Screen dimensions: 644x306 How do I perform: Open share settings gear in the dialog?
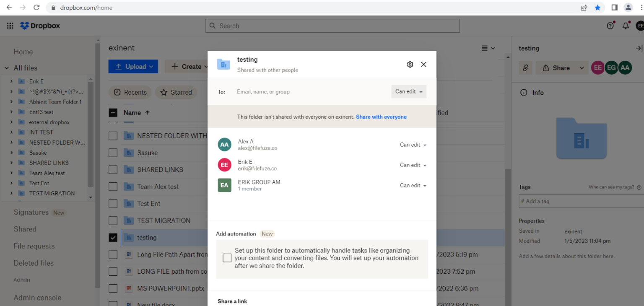pos(410,64)
